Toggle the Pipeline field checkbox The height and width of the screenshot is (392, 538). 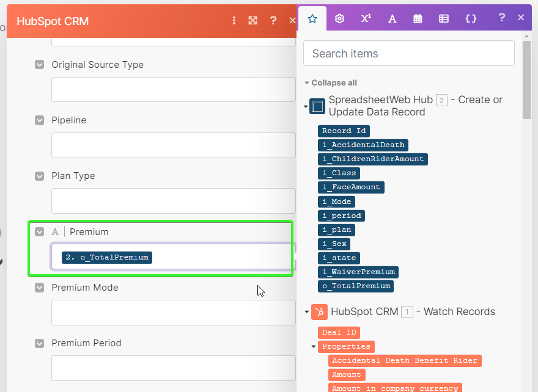40,120
